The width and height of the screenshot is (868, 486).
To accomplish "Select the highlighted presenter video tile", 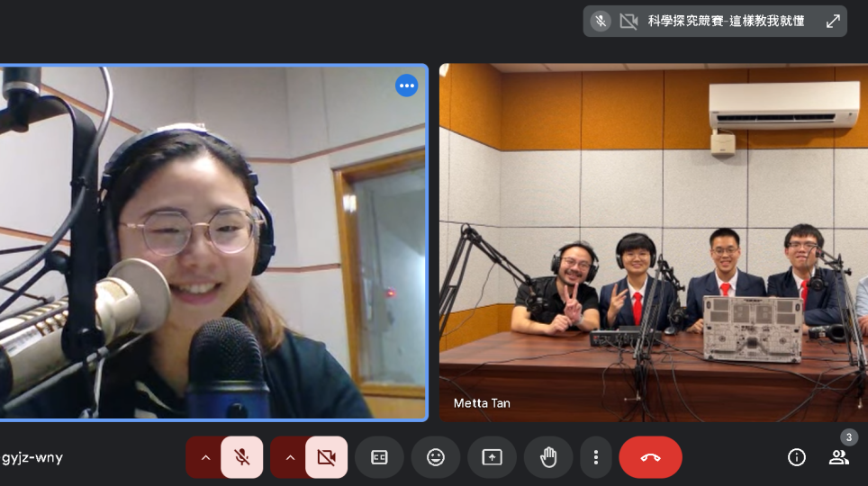I will click(213, 242).
